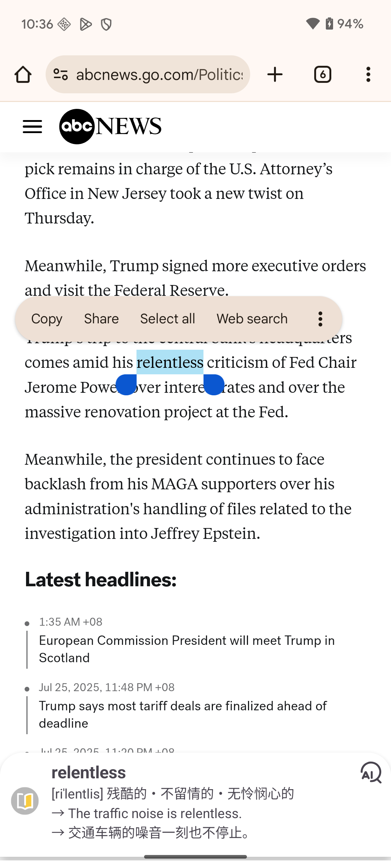The image size is (391, 868).
Task: Copy the selected word
Action: click(47, 319)
